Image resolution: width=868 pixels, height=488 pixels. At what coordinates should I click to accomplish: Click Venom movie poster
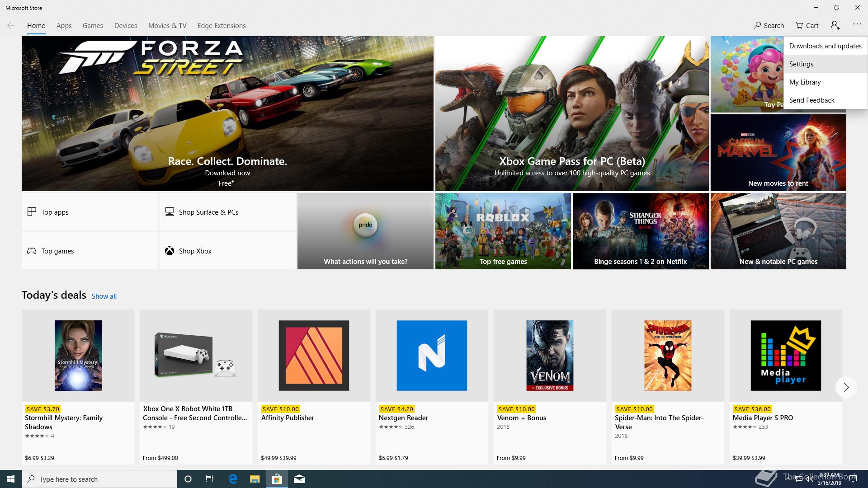550,356
